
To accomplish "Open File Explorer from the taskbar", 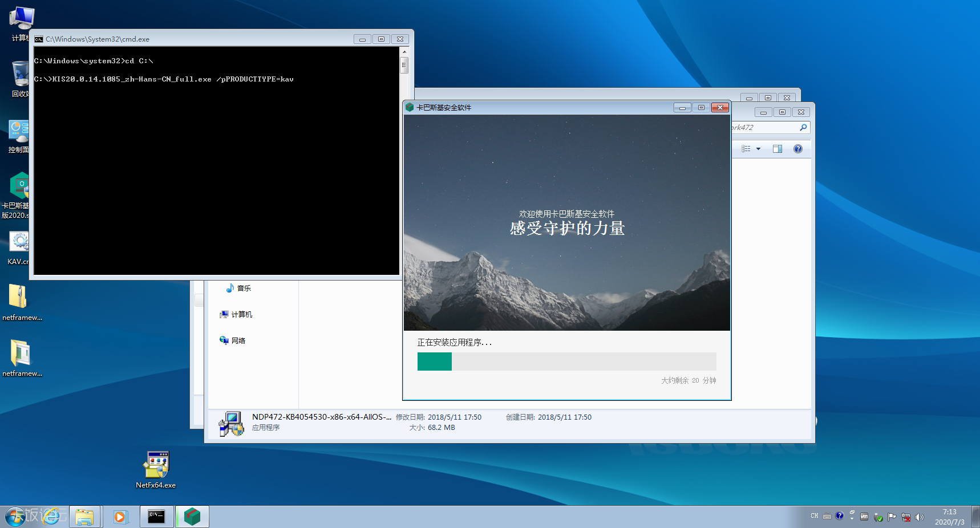I will point(84,517).
